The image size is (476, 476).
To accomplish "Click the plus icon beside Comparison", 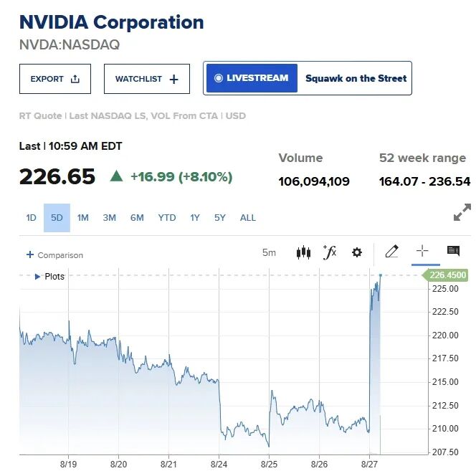I will pos(30,254).
